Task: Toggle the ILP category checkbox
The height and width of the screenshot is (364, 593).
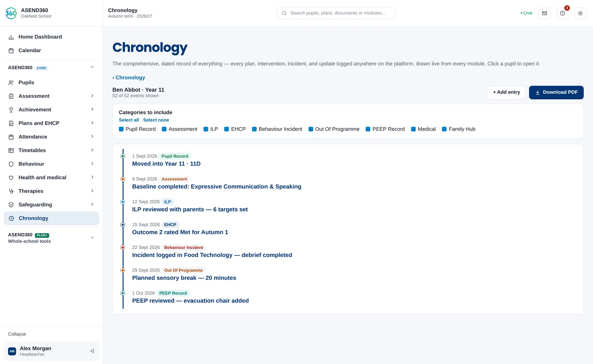Action: click(206, 129)
